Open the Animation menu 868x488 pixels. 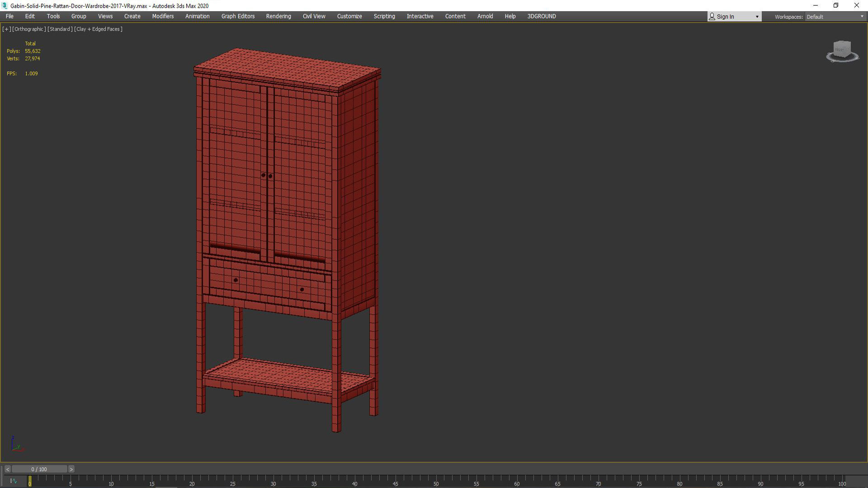(198, 16)
